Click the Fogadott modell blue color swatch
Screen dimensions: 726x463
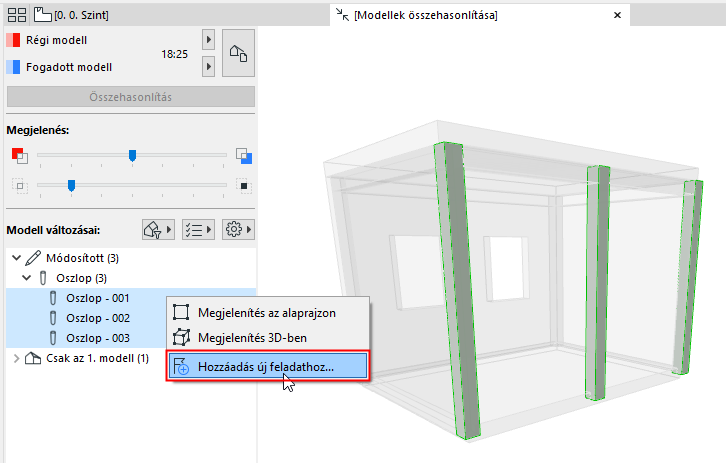(13, 67)
